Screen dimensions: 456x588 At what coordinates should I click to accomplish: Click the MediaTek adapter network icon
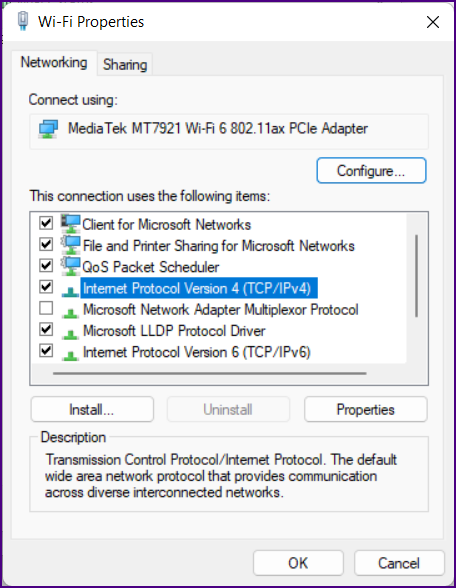click(x=48, y=129)
